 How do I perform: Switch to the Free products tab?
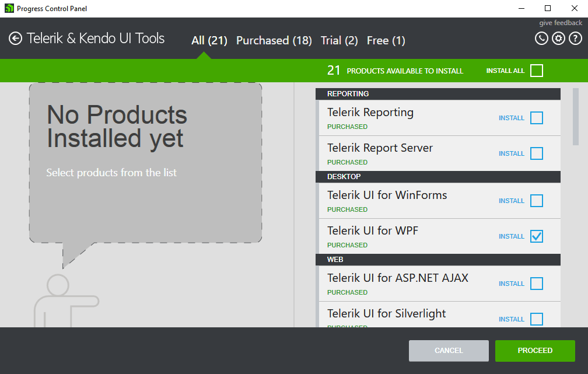coord(386,40)
